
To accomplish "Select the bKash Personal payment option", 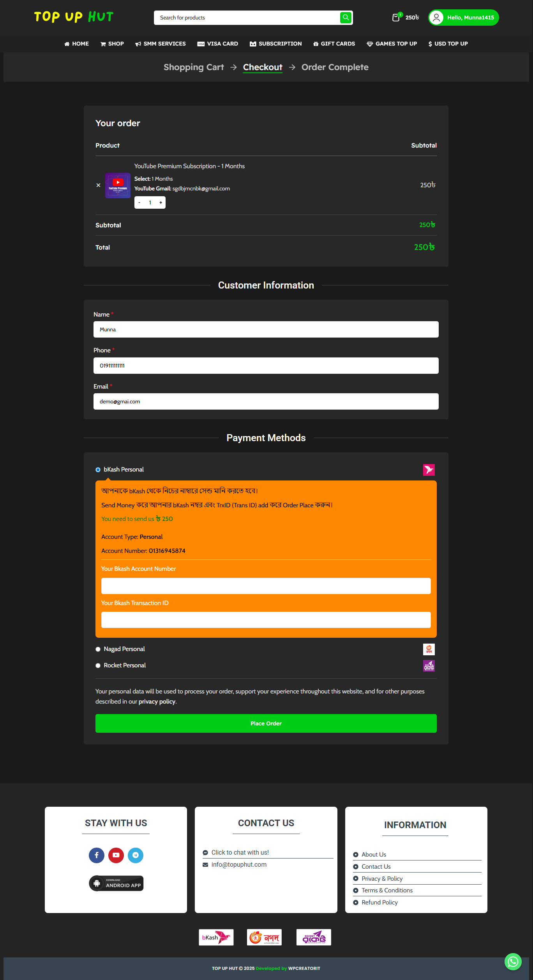I will tap(98, 470).
